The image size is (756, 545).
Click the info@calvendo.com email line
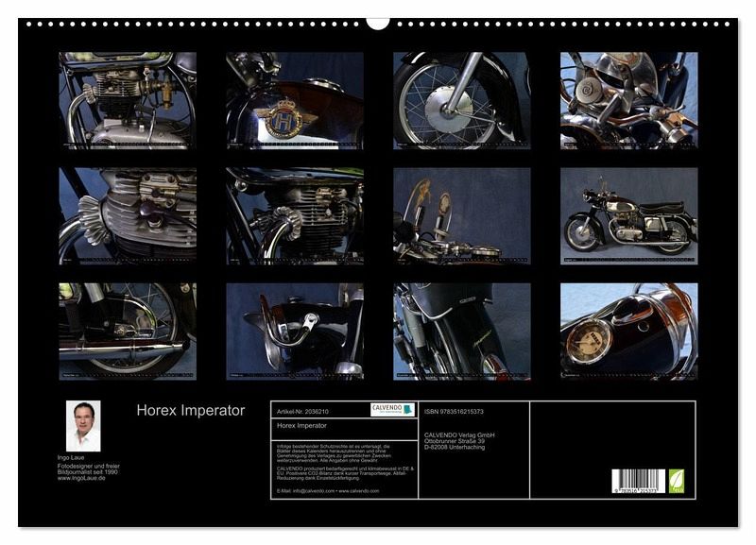tap(328, 491)
